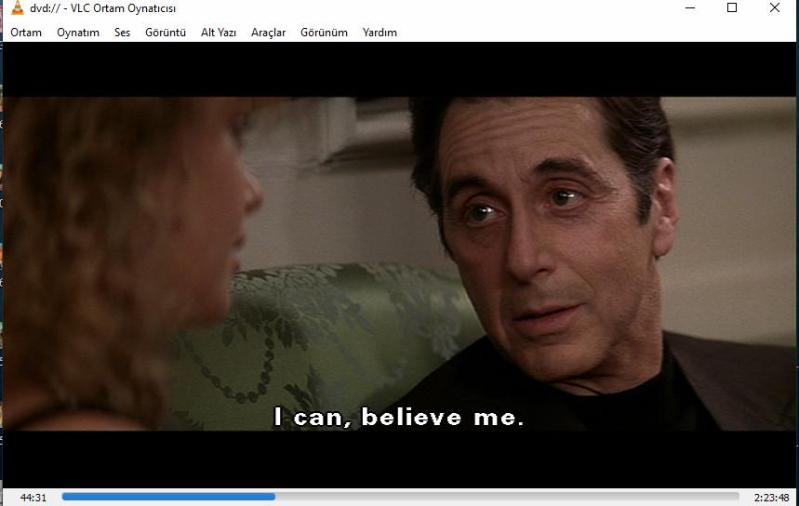Image resolution: width=799 pixels, height=506 pixels.
Task: Click the man's face in the video
Action: 540,240
